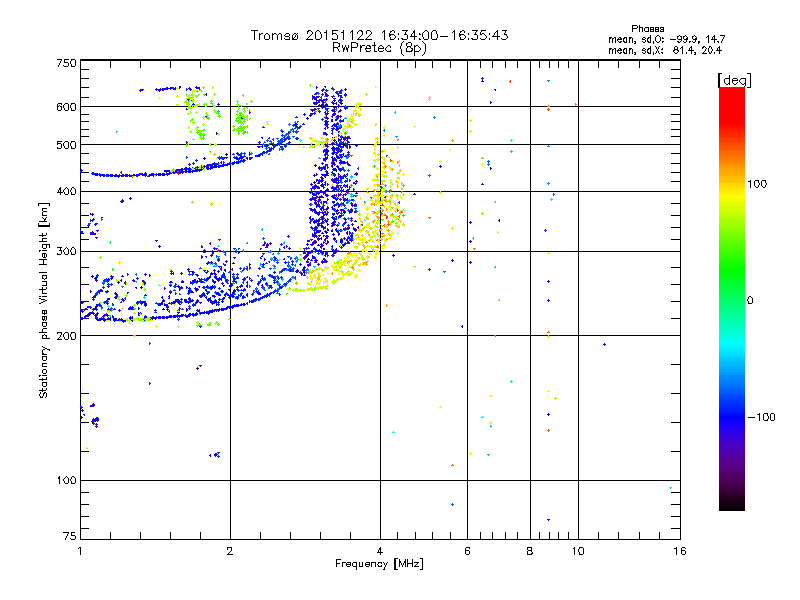Click the plot title 'Tromsø 20151122 16:34:00-16:35:43'
The width and height of the screenshot is (800, 600).
[379, 35]
